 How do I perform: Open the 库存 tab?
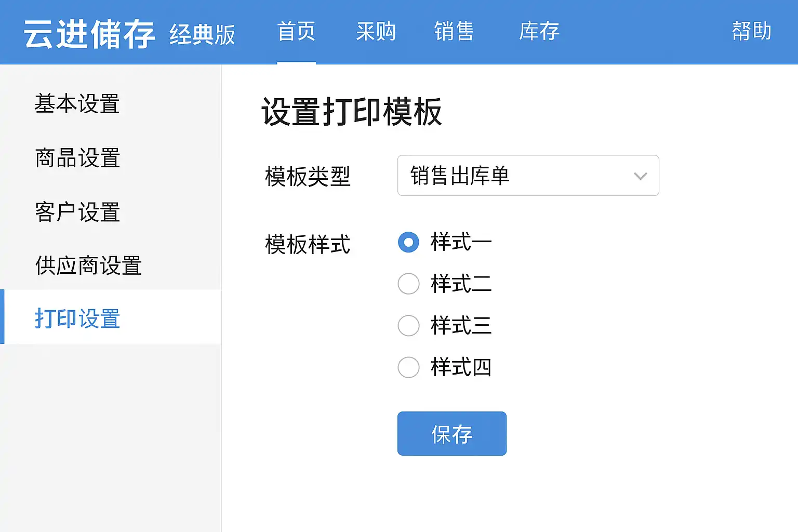539,32
